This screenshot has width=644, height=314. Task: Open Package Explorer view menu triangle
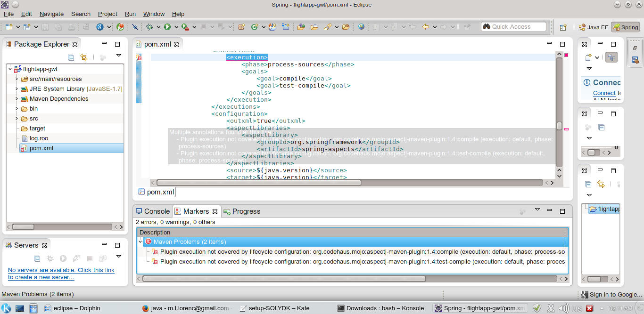coord(119,56)
